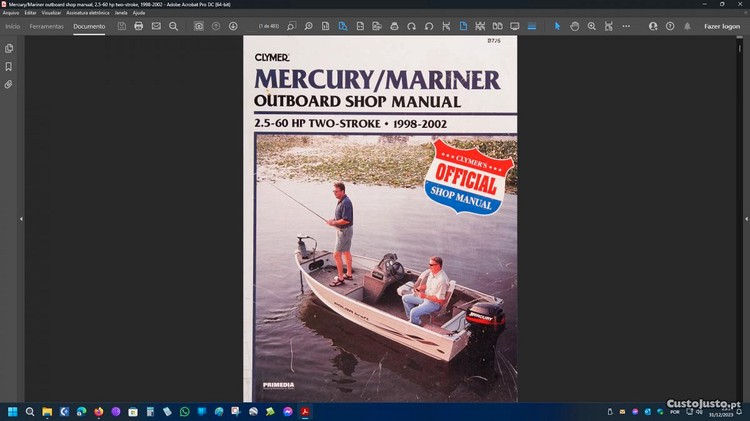750x421 pixels.
Task: Click the notifications bell icon
Action: [x=686, y=26]
